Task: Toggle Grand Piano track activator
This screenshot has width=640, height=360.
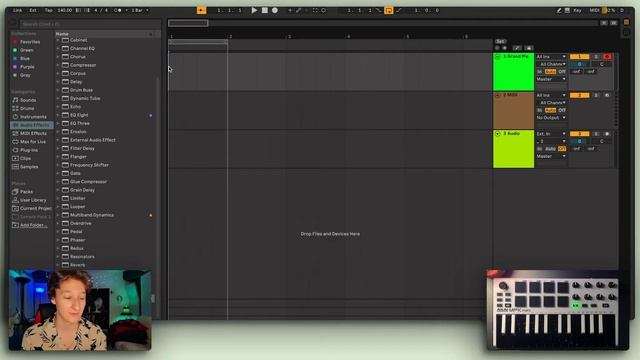Action: tap(580, 57)
